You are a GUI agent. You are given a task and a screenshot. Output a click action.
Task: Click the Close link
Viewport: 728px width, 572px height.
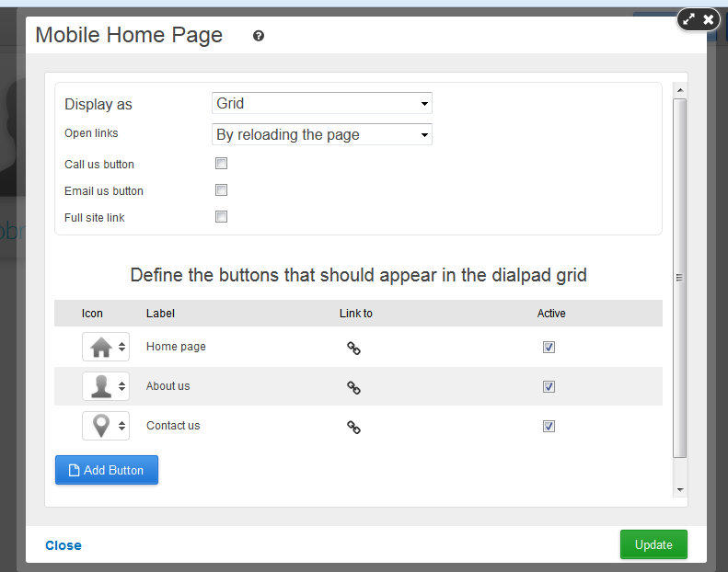pyautogui.click(x=64, y=545)
